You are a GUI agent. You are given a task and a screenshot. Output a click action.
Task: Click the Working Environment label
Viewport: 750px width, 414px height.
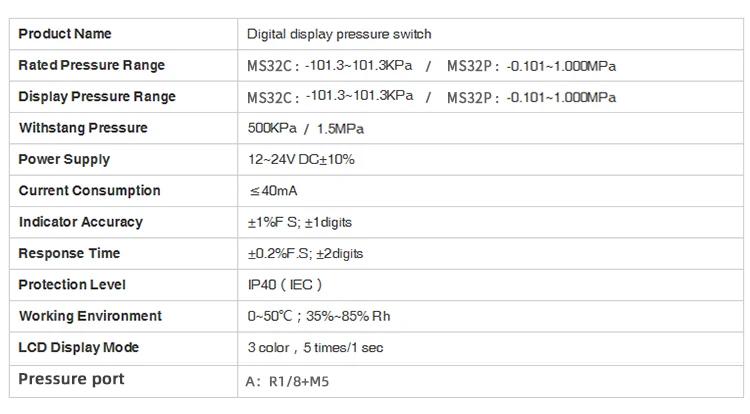(x=90, y=316)
